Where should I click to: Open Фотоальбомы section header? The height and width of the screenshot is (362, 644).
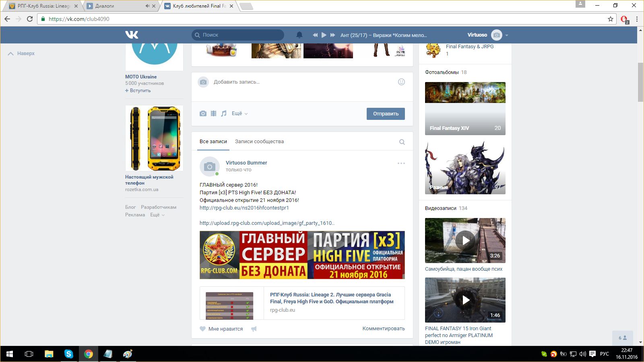(x=442, y=72)
